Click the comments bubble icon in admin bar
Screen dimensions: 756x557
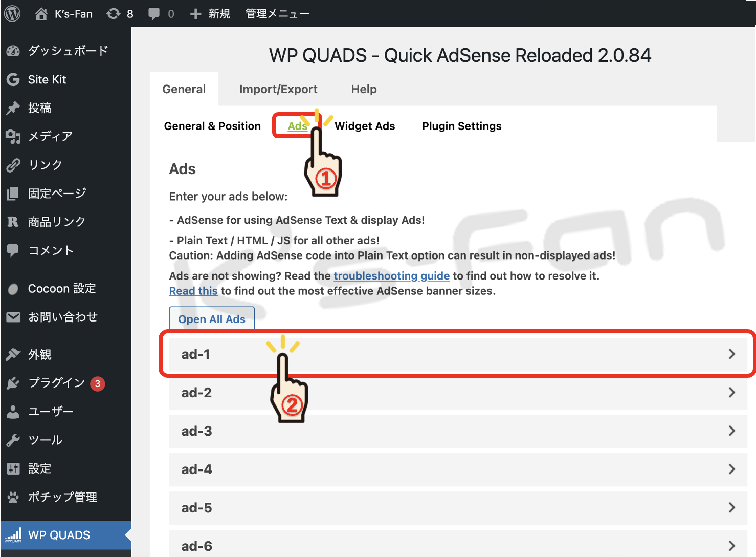(x=154, y=13)
